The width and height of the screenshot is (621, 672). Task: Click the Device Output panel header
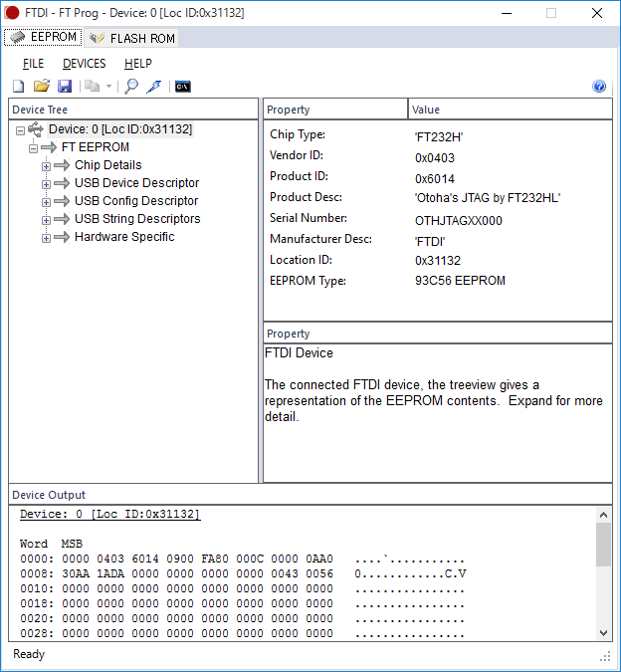coord(310,495)
